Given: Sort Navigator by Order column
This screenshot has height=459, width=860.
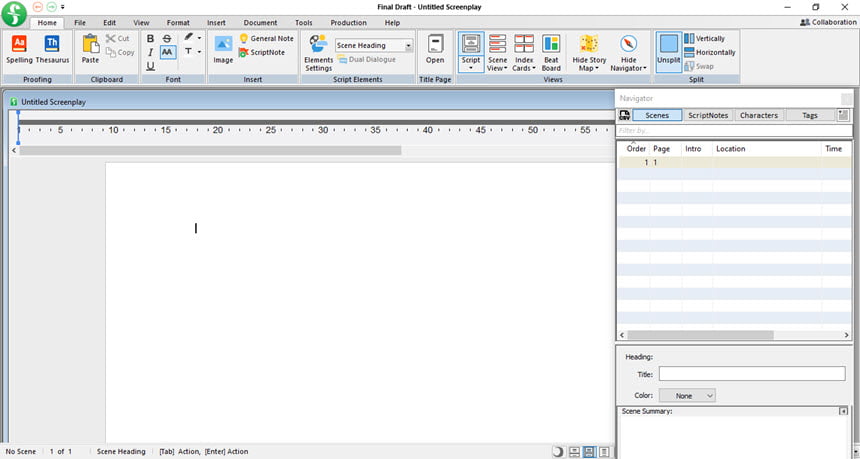Looking at the screenshot, I should click(636, 149).
